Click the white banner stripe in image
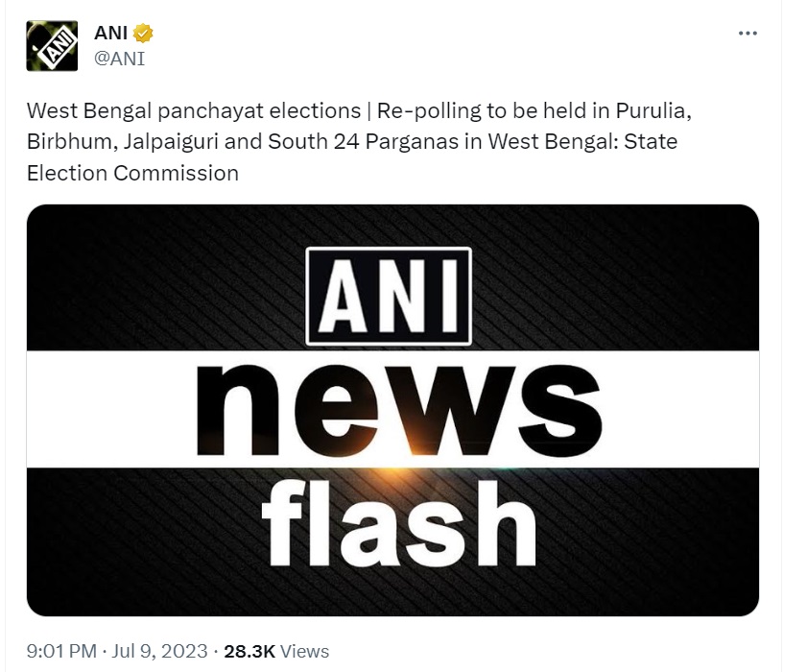Viewport: 807px width, 672px height. pyautogui.click(x=392, y=409)
